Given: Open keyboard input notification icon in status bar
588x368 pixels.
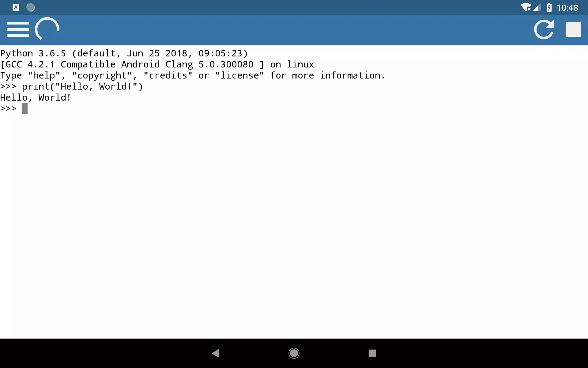Looking at the screenshot, I should tap(16, 7).
